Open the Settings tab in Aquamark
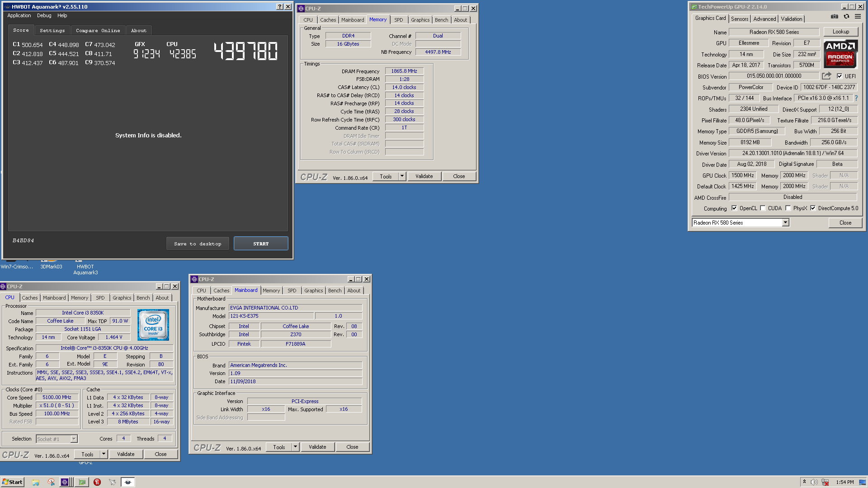The height and width of the screenshot is (488, 868). [52, 30]
